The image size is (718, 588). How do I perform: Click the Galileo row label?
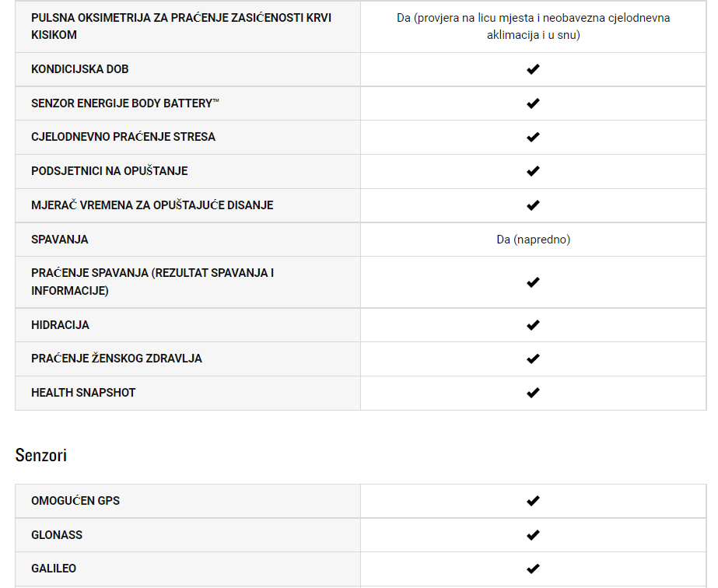[54, 569]
